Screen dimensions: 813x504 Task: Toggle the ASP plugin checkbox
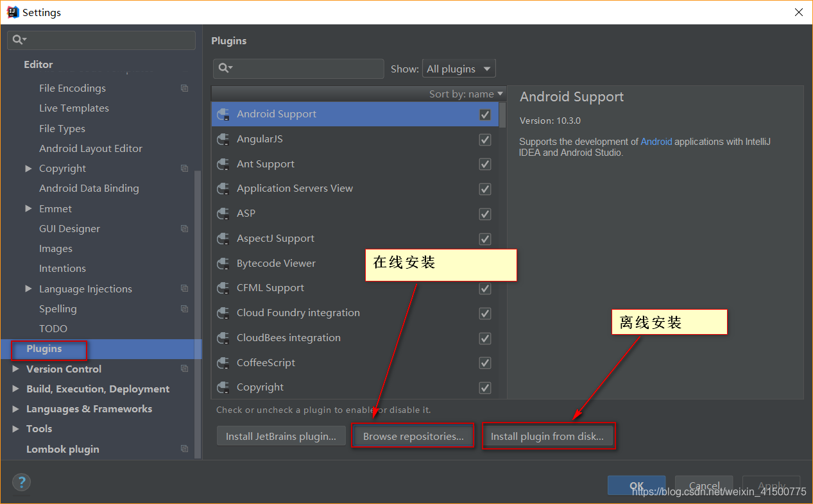[485, 214]
